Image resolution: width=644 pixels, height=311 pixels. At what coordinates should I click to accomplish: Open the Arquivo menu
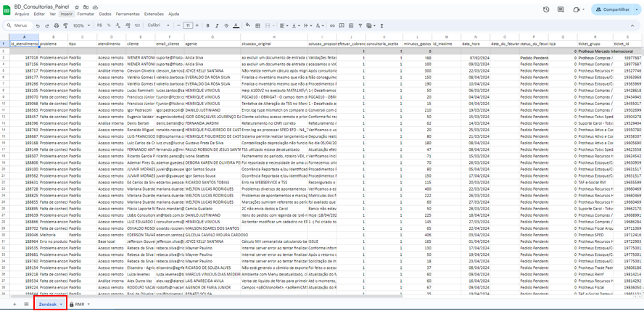[x=22, y=14]
